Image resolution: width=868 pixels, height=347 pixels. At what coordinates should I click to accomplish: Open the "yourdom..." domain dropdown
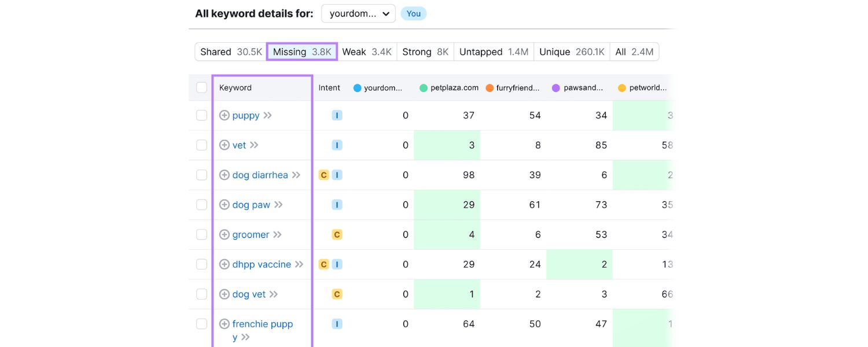pos(358,13)
